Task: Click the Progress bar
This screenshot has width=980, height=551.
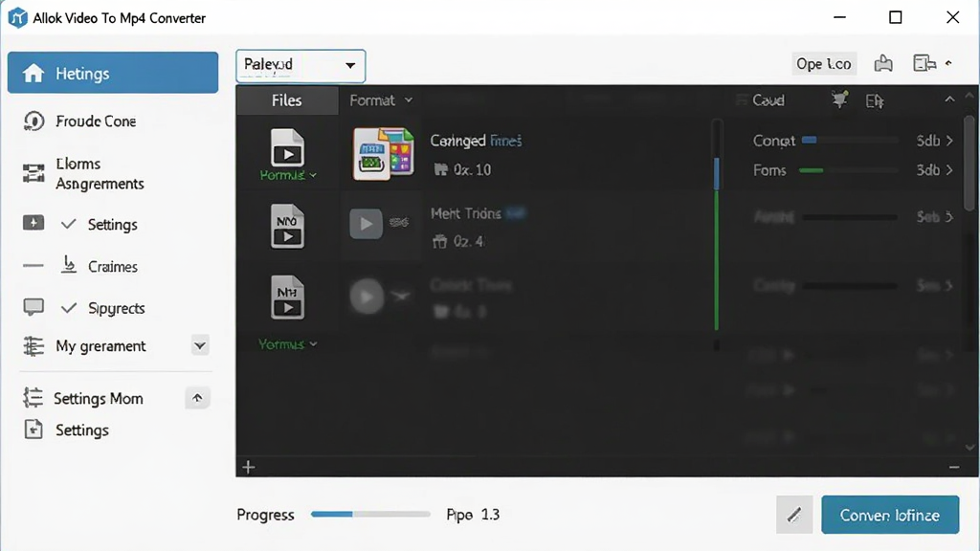Action: click(370, 514)
